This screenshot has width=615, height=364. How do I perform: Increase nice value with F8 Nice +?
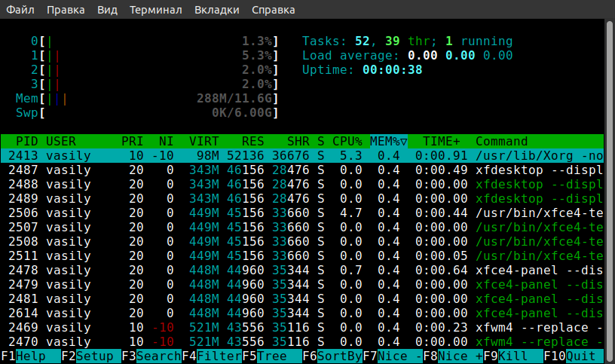[454, 356]
